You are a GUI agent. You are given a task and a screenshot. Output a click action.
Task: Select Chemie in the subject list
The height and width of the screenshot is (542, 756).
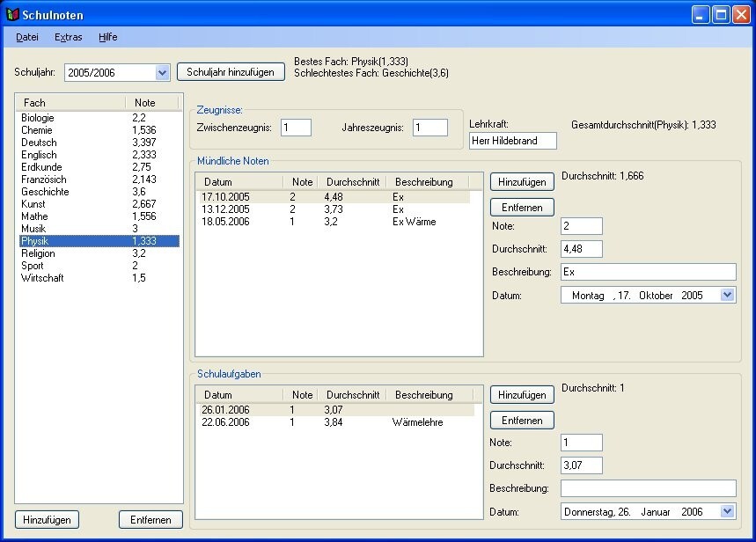click(99, 130)
